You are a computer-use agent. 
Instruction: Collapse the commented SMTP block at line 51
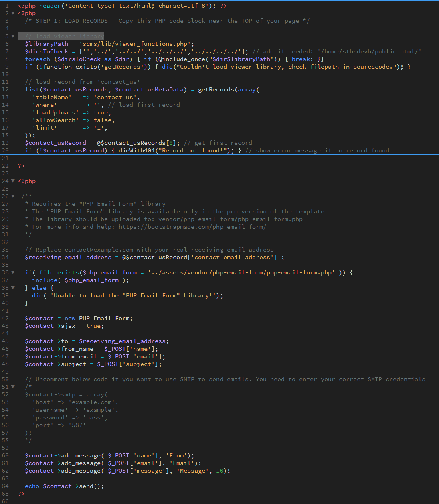pos(13,387)
